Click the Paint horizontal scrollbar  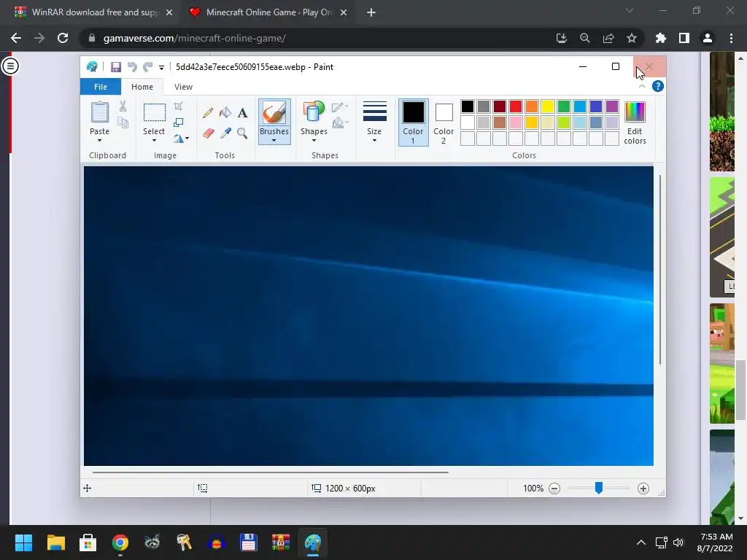(270, 472)
